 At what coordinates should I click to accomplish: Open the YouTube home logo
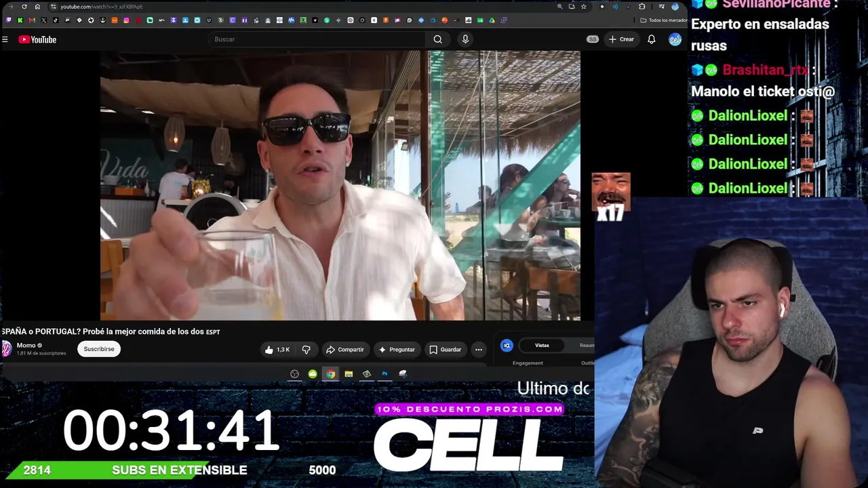pos(37,39)
